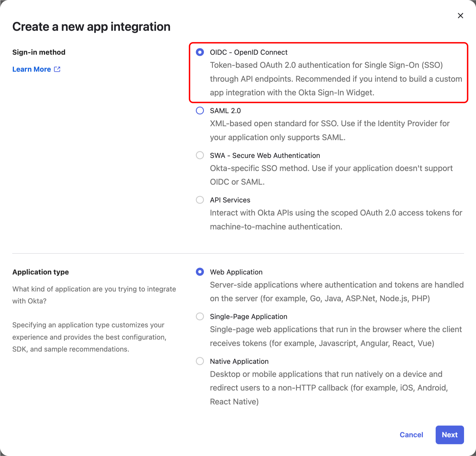Select the SAML 2.0 sign-in method

200,110
